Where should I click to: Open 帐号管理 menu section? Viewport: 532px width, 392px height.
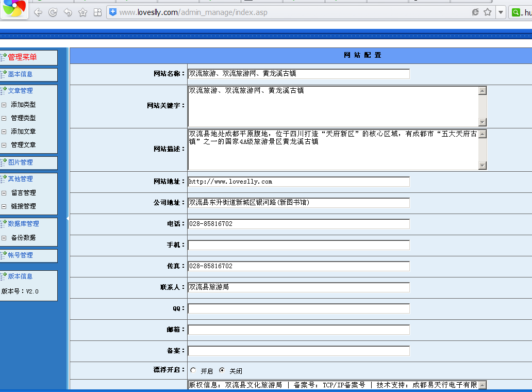(x=20, y=255)
